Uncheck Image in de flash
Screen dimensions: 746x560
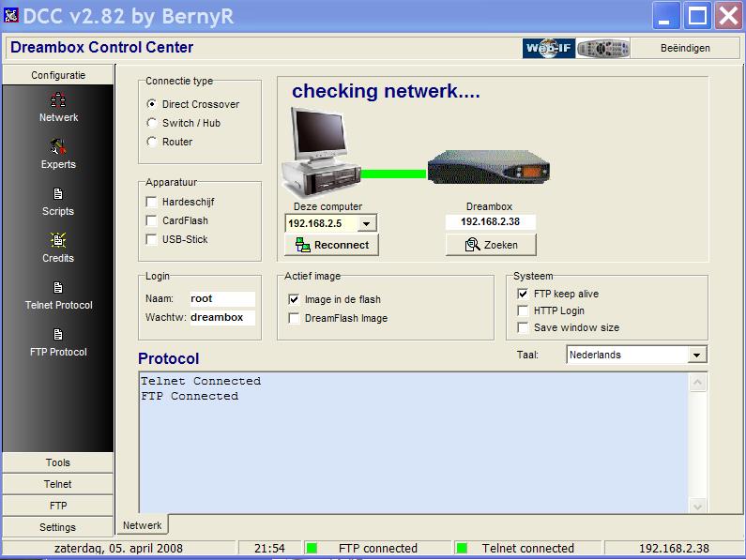coord(294,299)
